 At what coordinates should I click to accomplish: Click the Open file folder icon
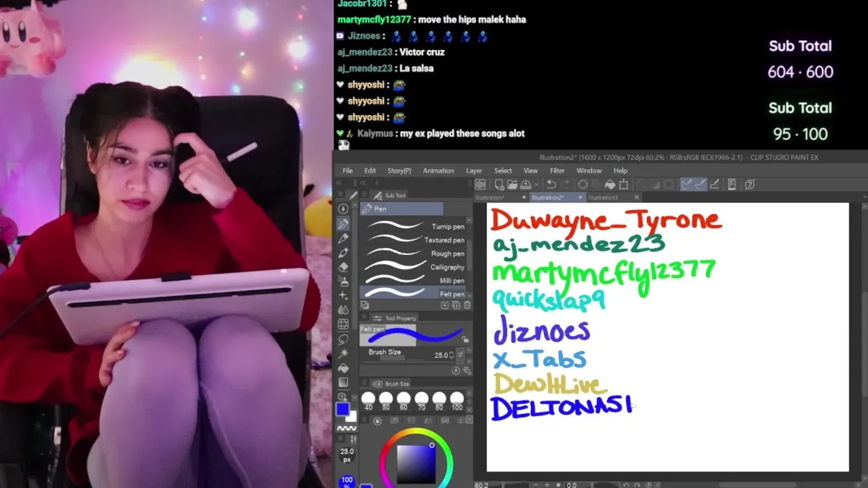tap(513, 184)
